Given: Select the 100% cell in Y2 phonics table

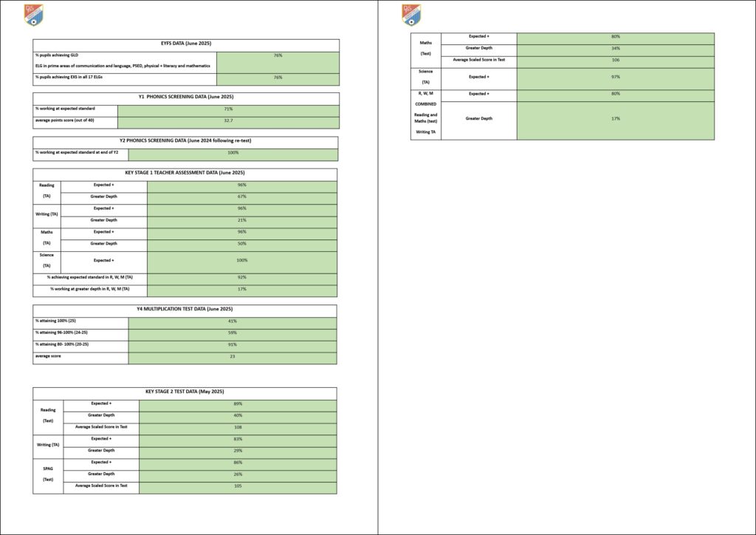Looking at the screenshot, I should coord(233,153).
